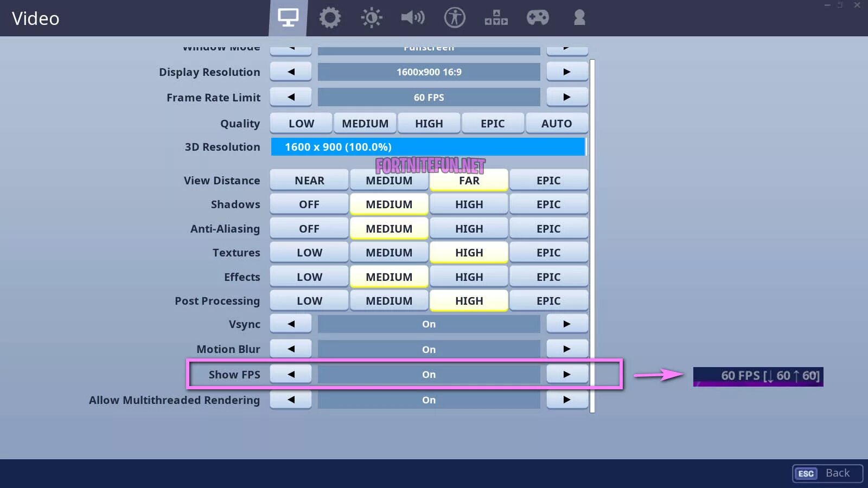Click right arrow for Display Resolution
This screenshot has height=488, width=868.
click(567, 72)
